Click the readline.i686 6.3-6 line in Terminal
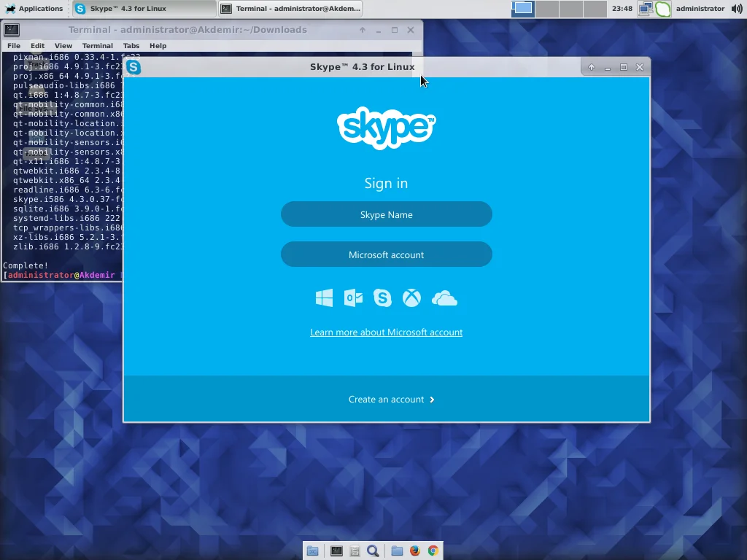Image resolution: width=747 pixels, height=560 pixels. 68,190
